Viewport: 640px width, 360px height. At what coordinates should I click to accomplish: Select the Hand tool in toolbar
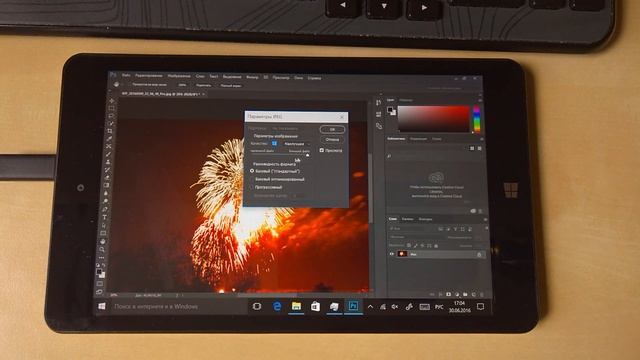103,242
